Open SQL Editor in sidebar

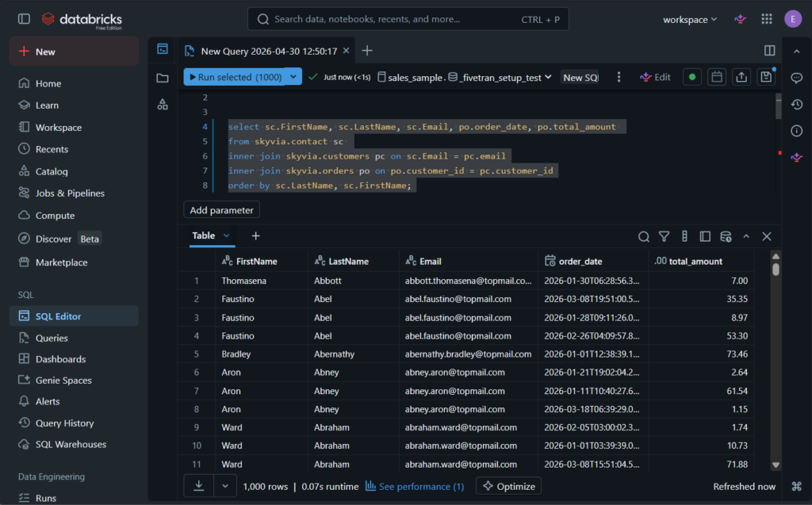[74, 316]
